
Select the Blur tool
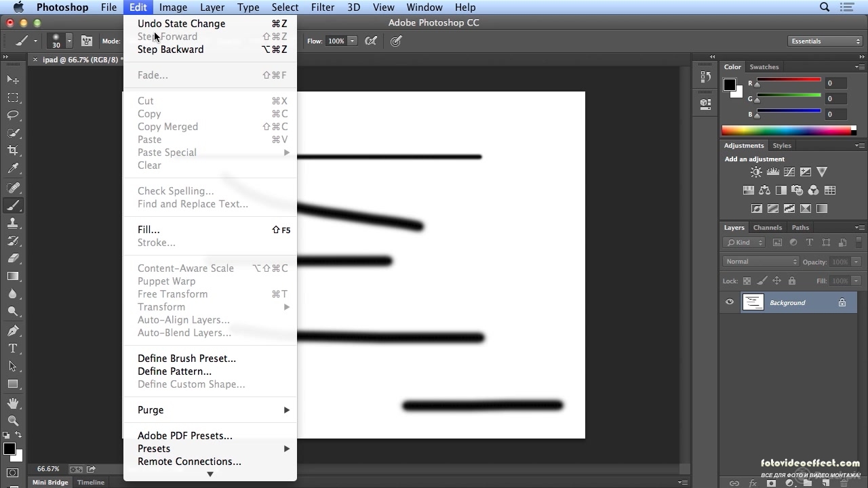13,294
